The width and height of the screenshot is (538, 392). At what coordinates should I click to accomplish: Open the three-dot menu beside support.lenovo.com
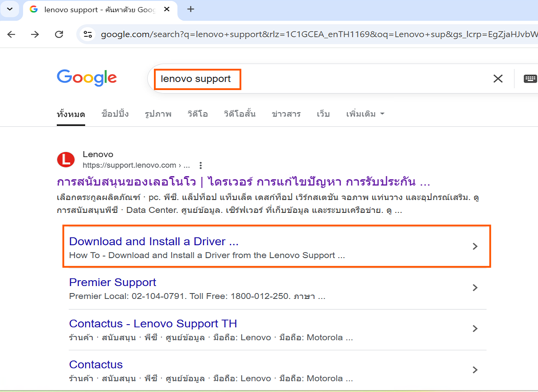(200, 165)
